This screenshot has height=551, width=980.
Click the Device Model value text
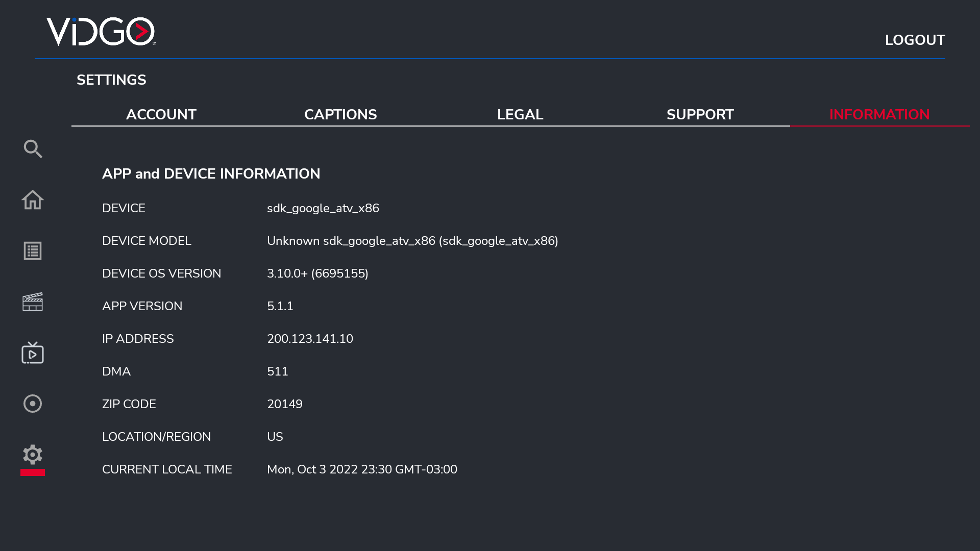[412, 241]
